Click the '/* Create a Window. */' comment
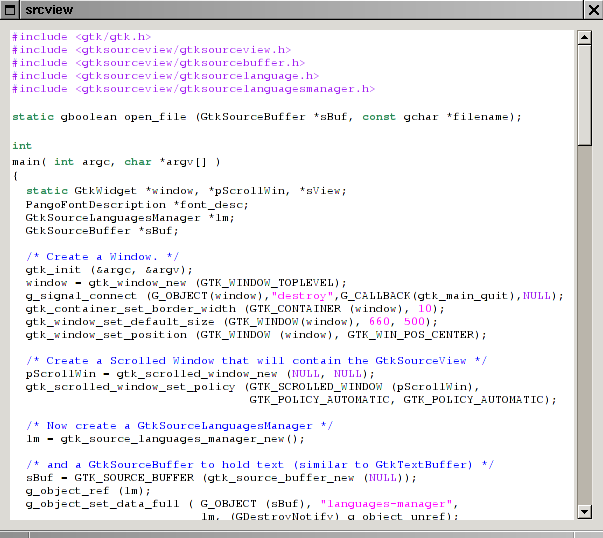 102,257
